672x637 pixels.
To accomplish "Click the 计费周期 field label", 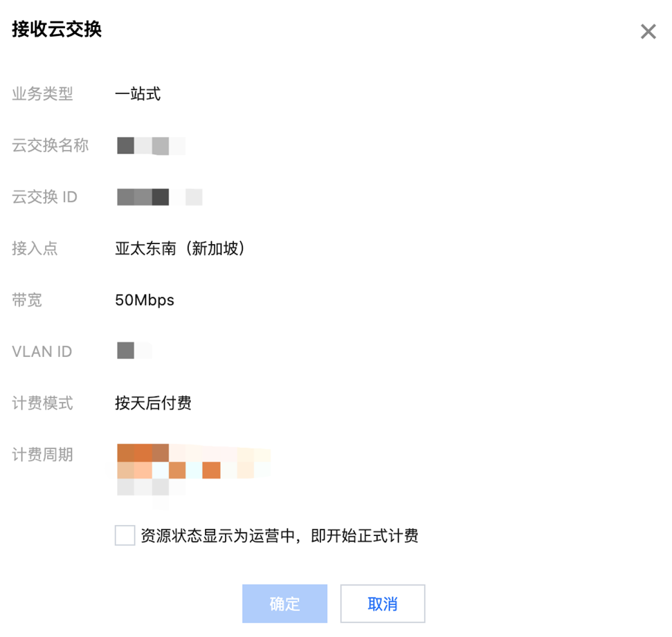I will (x=42, y=455).
